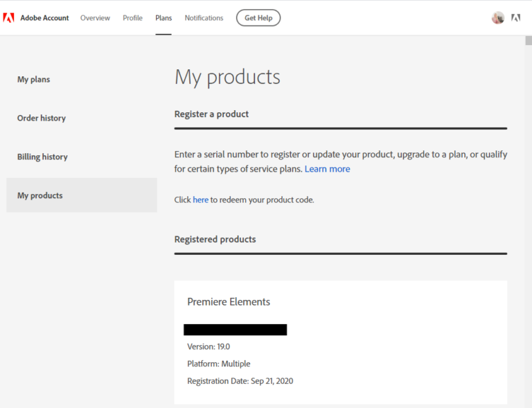Click the 'here' link to redeem code
This screenshot has height=408, width=532.
pos(200,199)
